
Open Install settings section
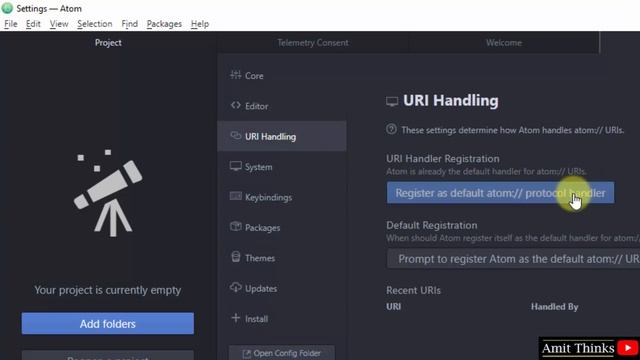(282, 318)
